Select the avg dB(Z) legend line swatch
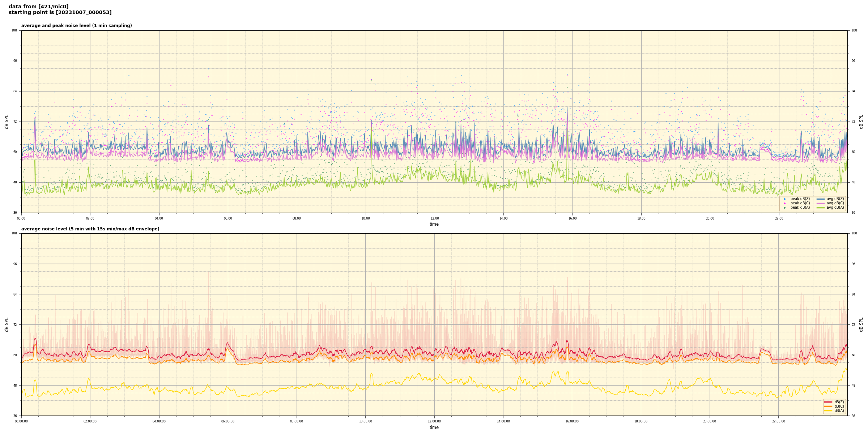Screen dimensions: 868x434 821,199
